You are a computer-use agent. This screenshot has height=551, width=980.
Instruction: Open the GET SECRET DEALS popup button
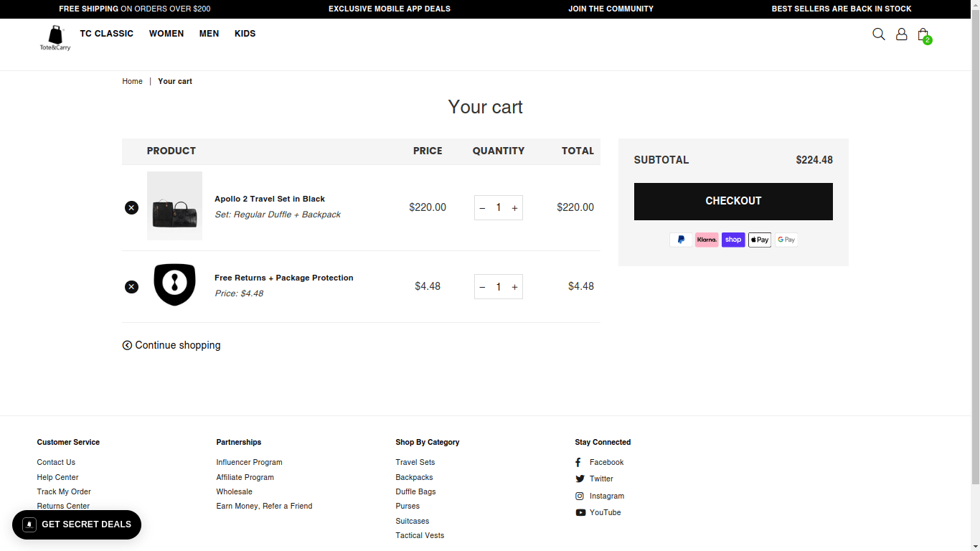tap(77, 524)
